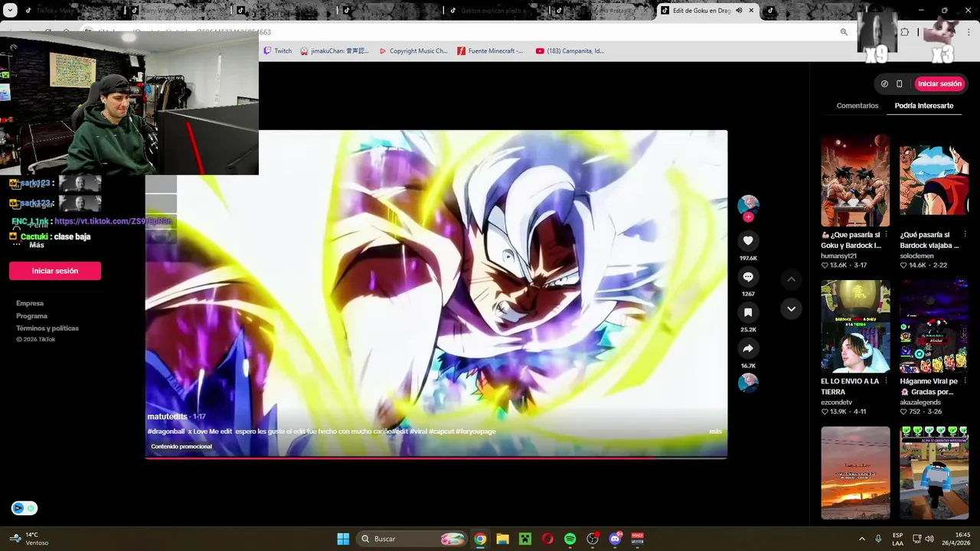Screen dimensions: 980x551
Task: Toggle the blue pill switch at bottom left
Action: point(24,508)
